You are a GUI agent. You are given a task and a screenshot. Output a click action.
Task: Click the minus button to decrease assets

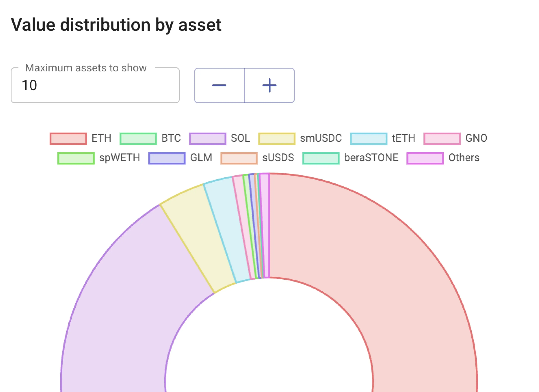219,86
